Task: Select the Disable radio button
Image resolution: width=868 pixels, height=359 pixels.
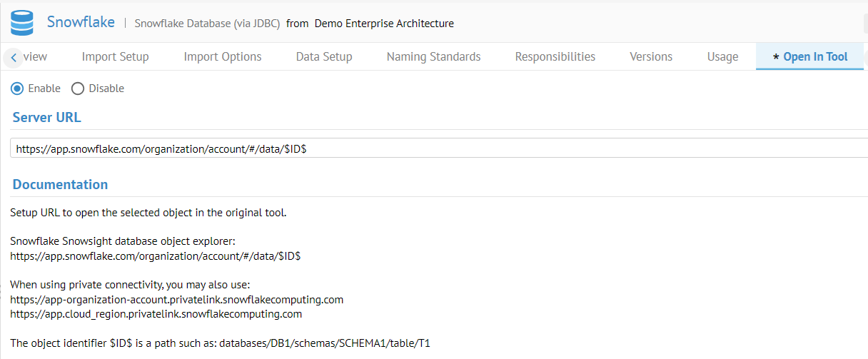Action: tap(78, 89)
